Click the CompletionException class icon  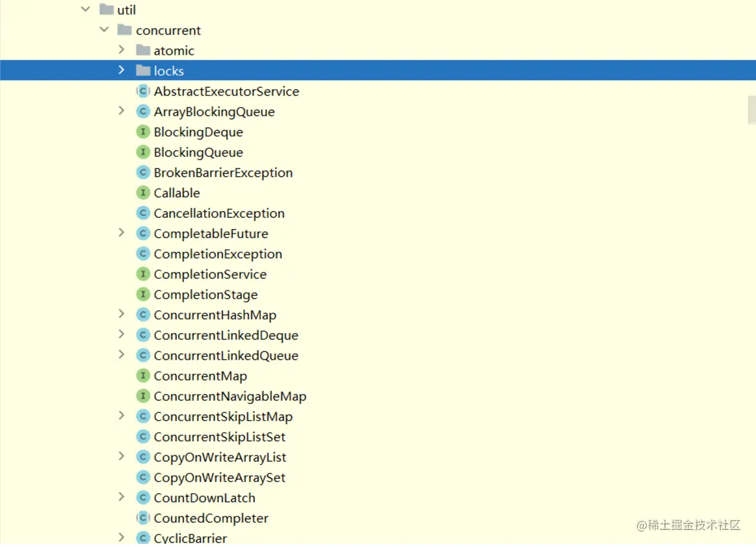tap(143, 254)
